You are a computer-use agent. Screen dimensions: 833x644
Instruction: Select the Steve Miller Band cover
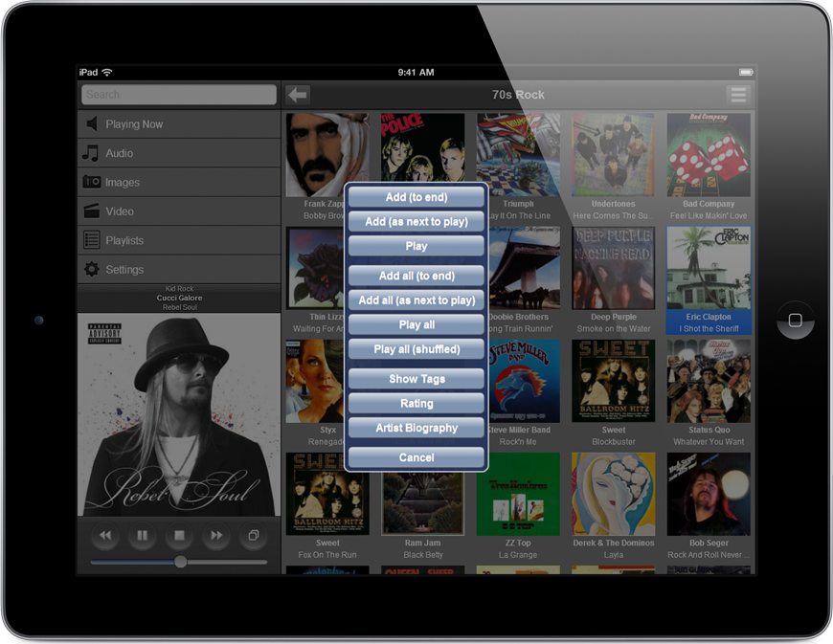tap(524, 381)
